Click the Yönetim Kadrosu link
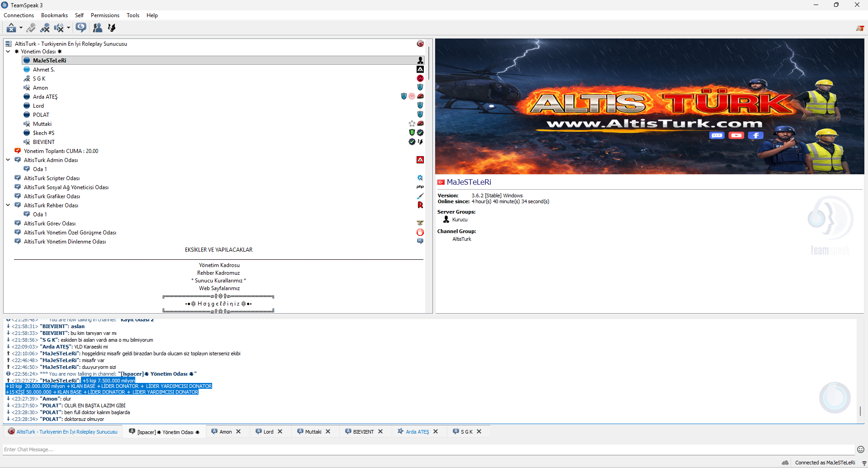This screenshot has width=868, height=468. (219, 265)
